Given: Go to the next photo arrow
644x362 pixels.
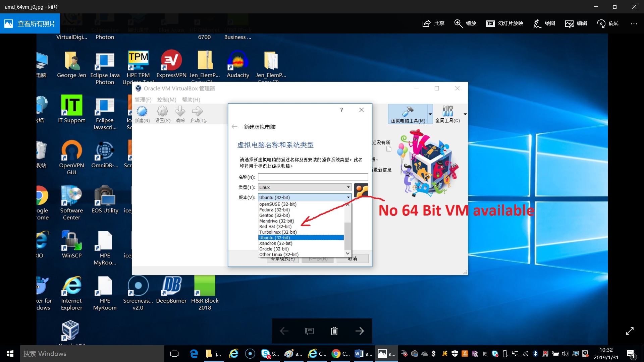Looking at the screenshot, I should coord(360,331).
